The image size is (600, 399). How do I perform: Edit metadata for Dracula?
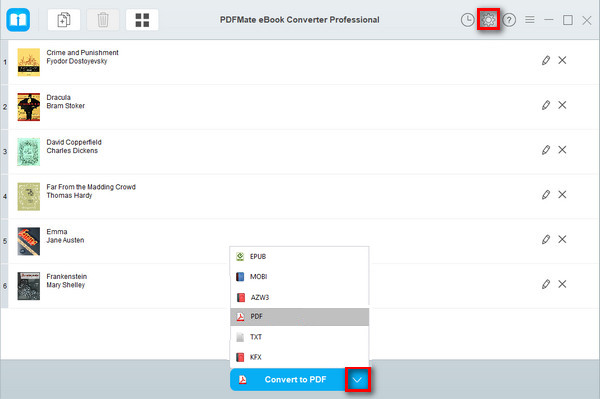[546, 105]
